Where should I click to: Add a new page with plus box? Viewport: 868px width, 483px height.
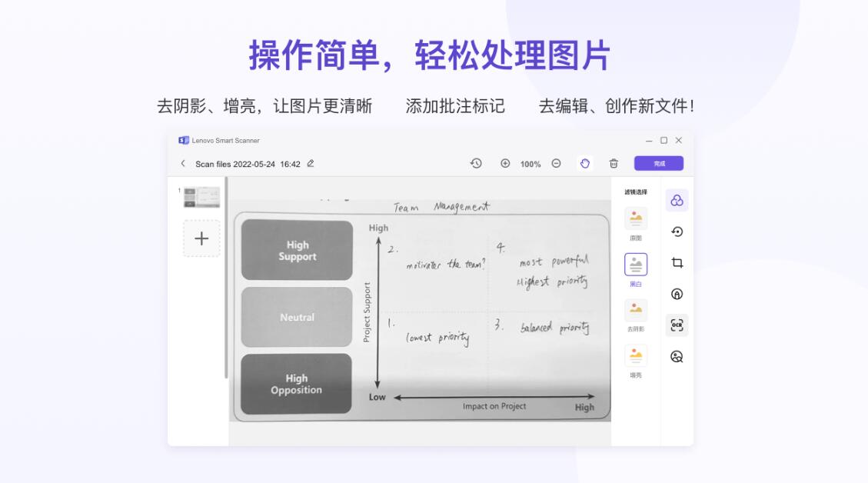pos(201,238)
